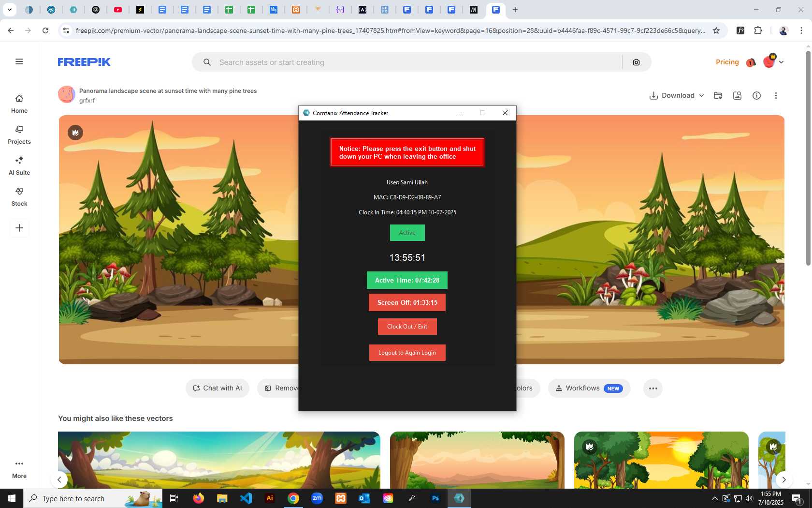Viewport: 812px width, 508px height.
Task: Expand the user account avatar menu
Action: [773, 61]
